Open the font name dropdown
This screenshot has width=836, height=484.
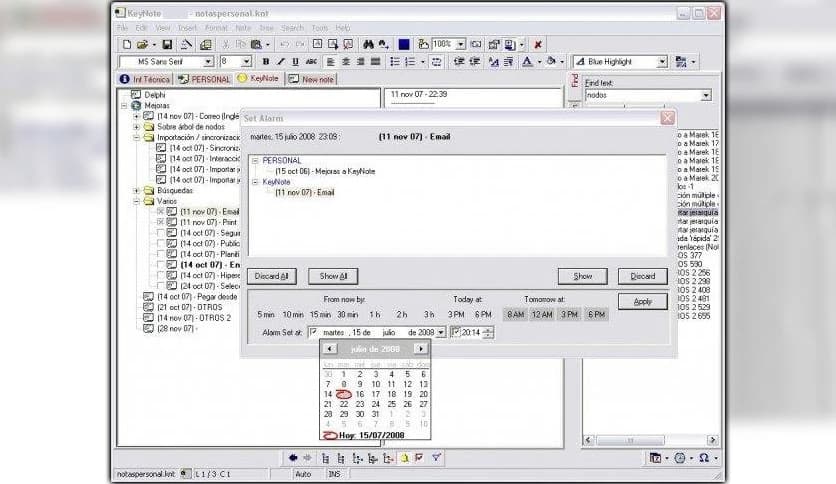click(208, 62)
